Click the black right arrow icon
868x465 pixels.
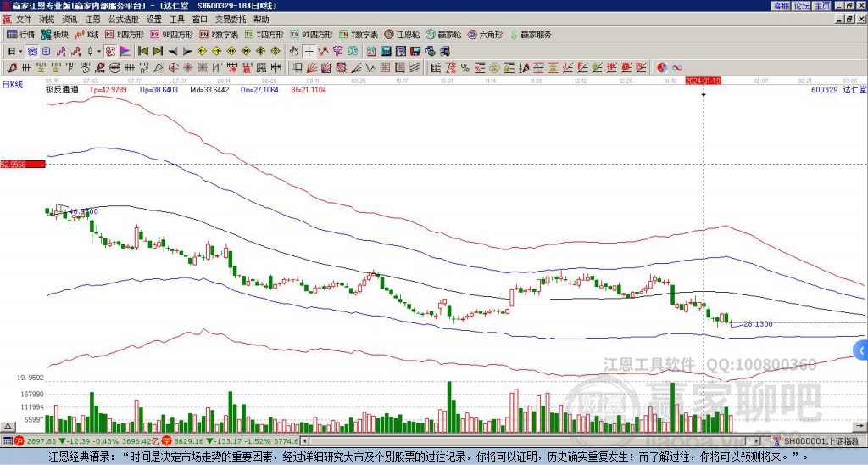point(187,51)
